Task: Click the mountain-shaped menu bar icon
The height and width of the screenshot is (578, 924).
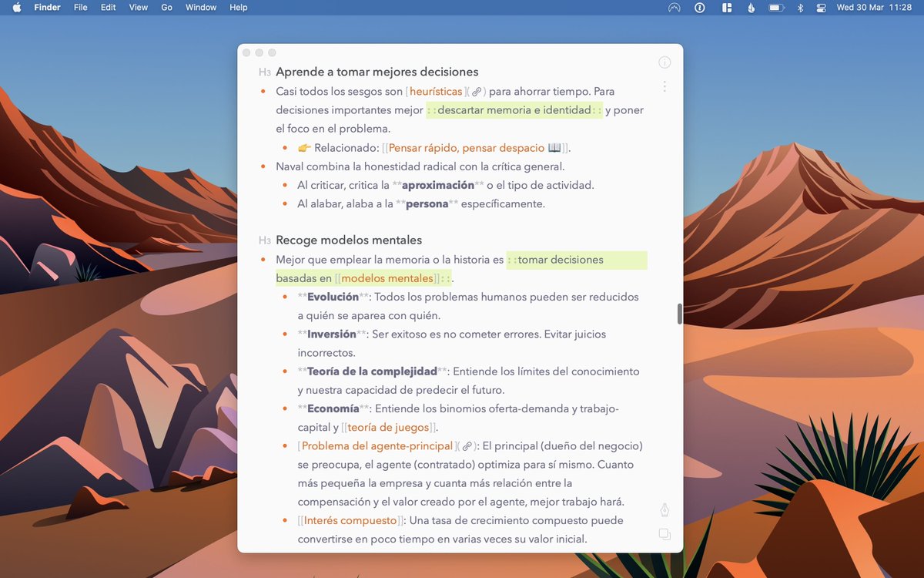Action: (x=675, y=8)
